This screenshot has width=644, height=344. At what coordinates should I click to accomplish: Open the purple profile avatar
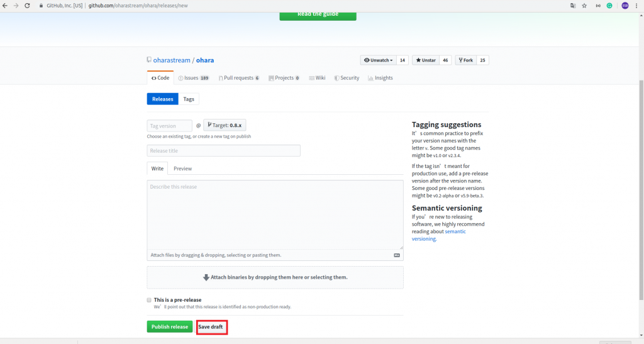[625, 6]
